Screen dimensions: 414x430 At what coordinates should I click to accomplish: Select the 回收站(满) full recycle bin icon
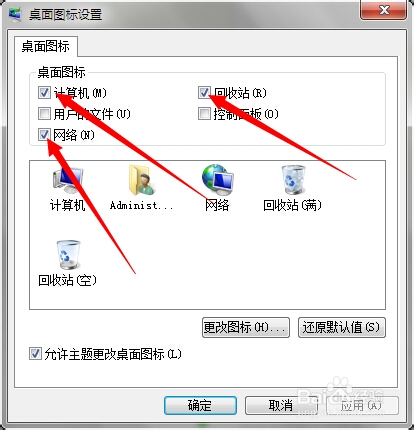tap(293, 180)
